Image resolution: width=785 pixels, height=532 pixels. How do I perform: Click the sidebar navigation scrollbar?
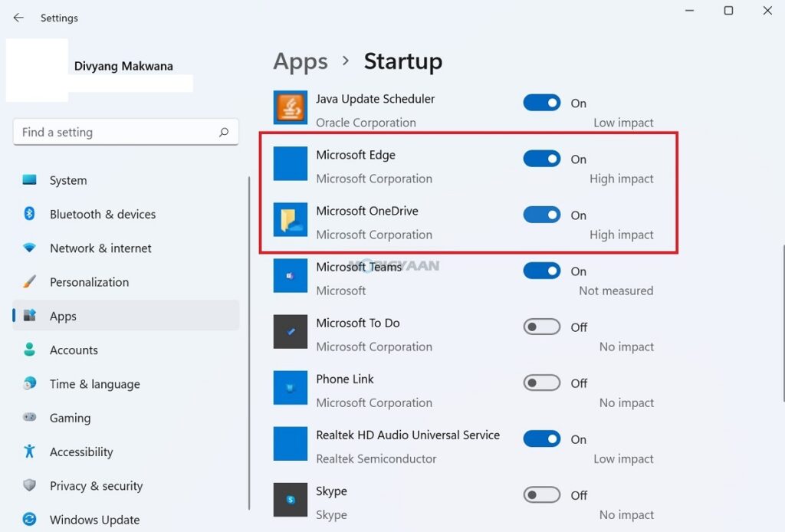pos(249,343)
